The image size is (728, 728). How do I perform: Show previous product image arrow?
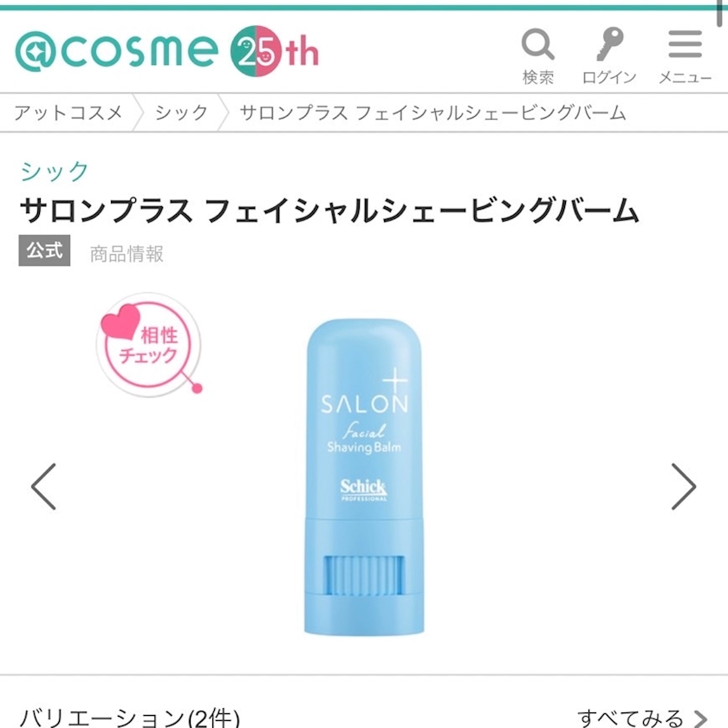43,486
